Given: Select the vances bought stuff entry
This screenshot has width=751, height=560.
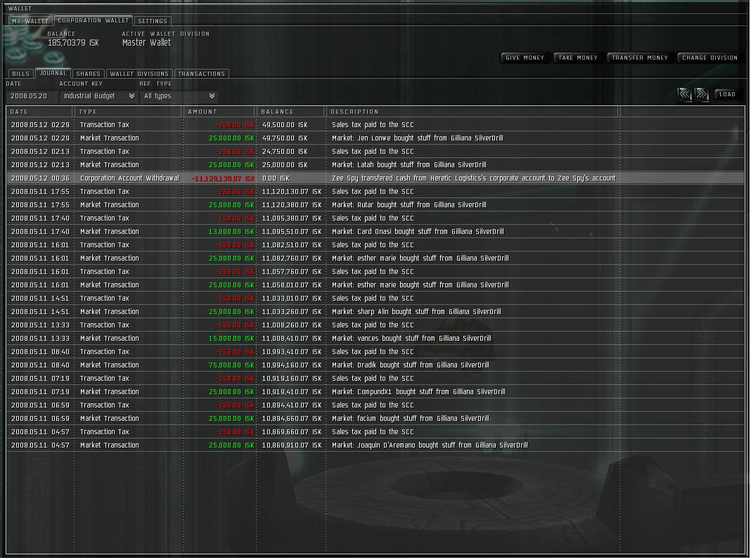Looking at the screenshot, I should tap(411, 339).
